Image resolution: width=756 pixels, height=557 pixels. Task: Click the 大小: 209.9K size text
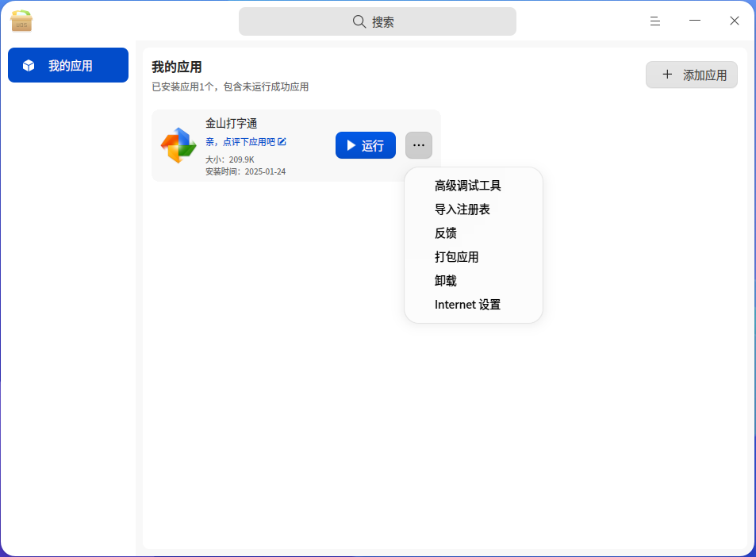229,159
